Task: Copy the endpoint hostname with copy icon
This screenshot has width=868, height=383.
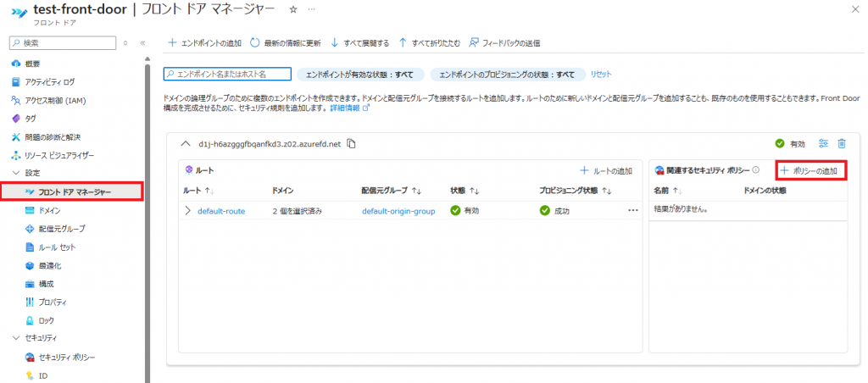Action: [x=350, y=144]
